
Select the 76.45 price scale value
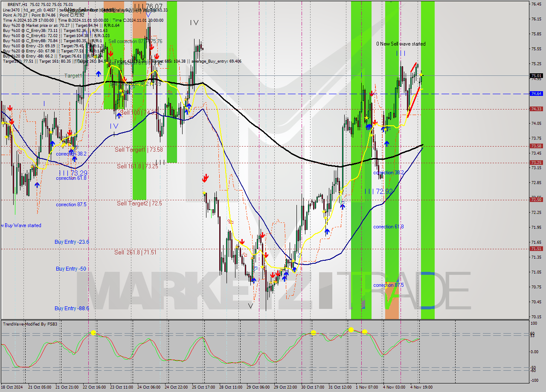tap(536, 4)
